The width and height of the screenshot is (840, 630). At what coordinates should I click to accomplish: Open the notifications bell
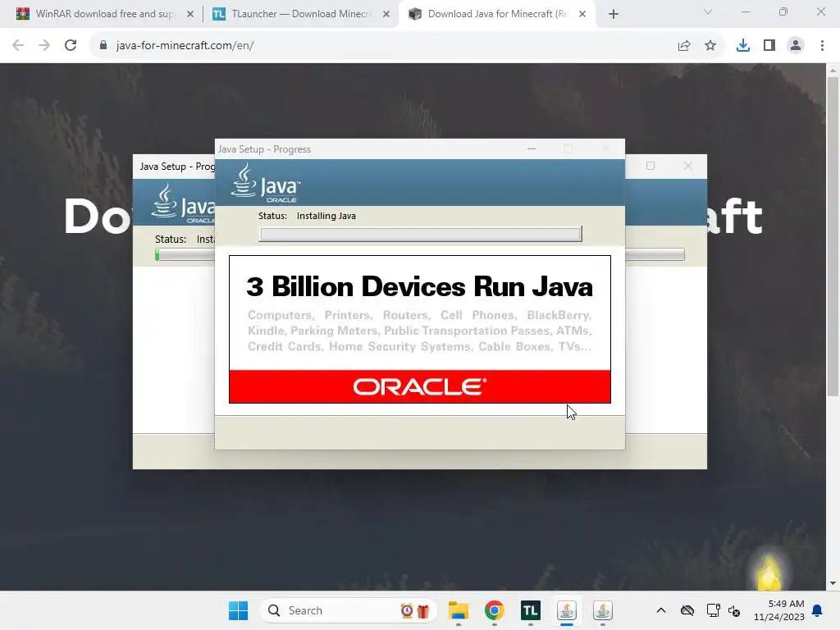coord(818,610)
